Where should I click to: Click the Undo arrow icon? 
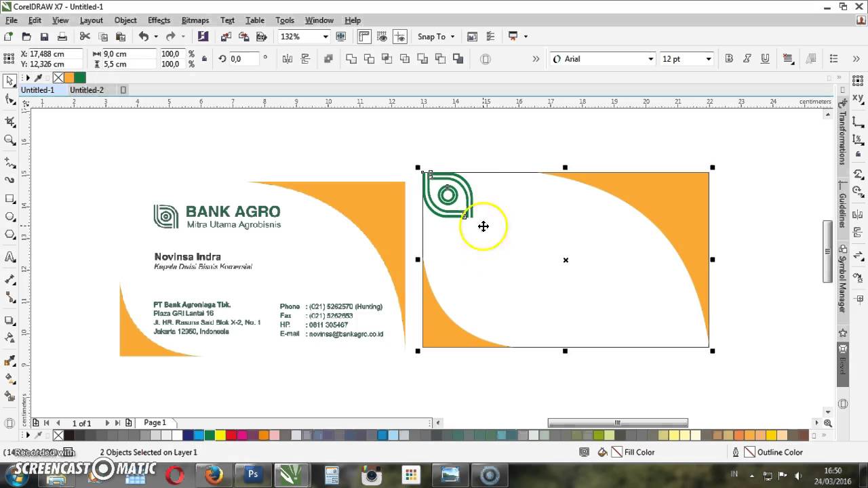[143, 37]
